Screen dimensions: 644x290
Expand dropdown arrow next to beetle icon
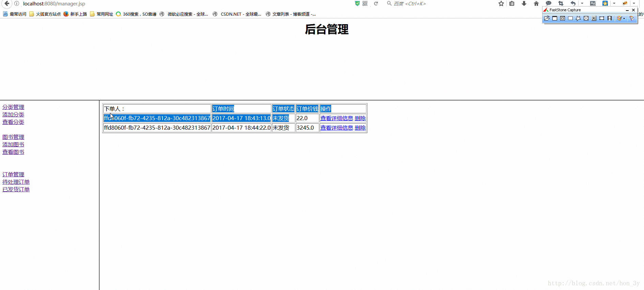[634, 3]
